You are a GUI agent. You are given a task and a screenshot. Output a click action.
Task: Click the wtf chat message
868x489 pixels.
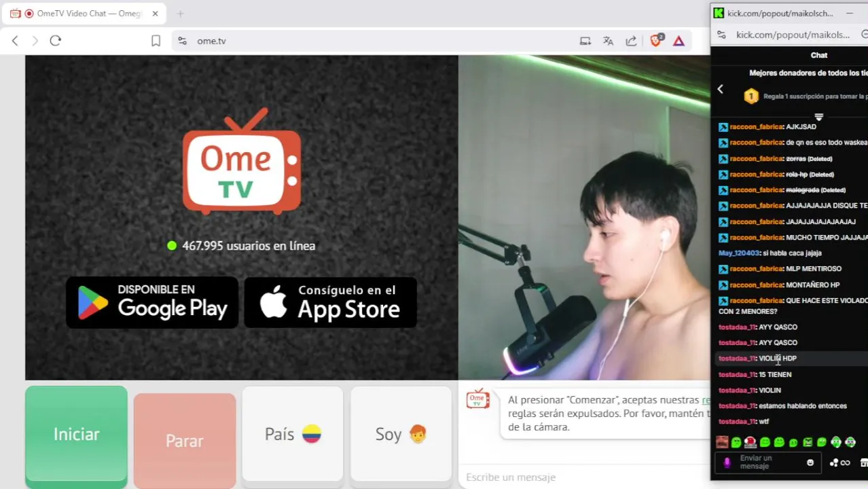click(x=763, y=422)
